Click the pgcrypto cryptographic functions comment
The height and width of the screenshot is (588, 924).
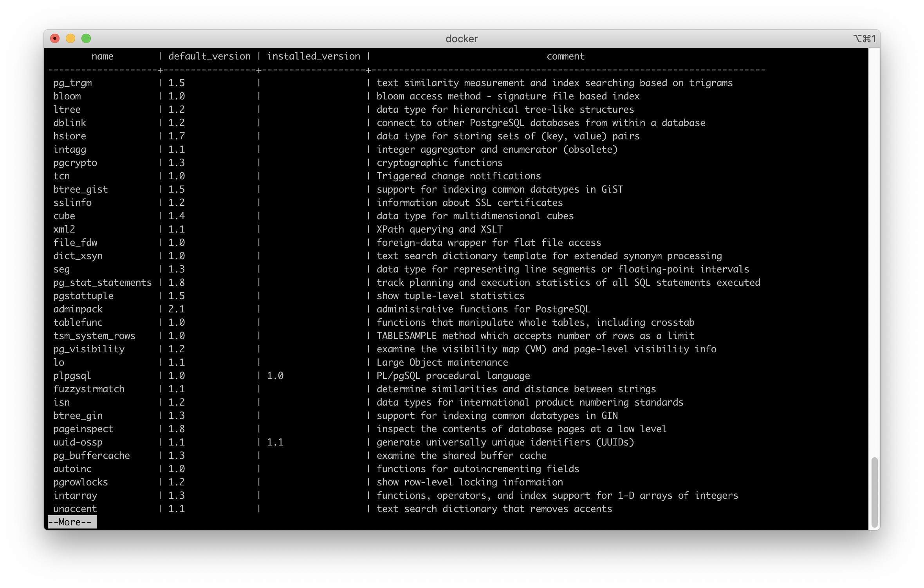439,163
